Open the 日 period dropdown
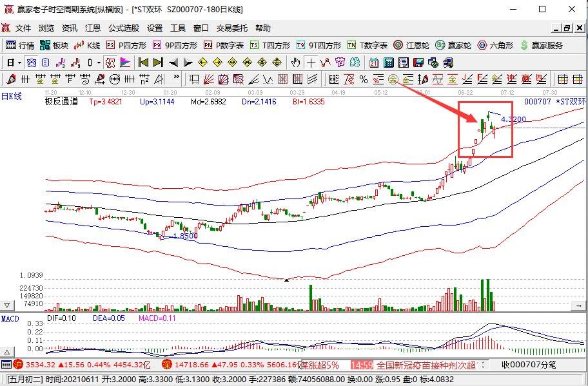This screenshot has height=386, width=588. pyautogui.click(x=16, y=63)
